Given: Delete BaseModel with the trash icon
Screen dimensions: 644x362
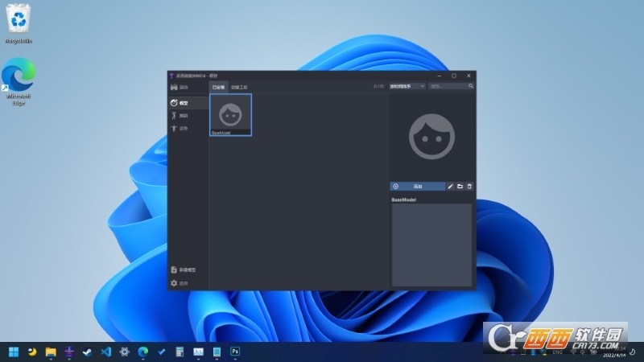Looking at the screenshot, I should (469, 186).
